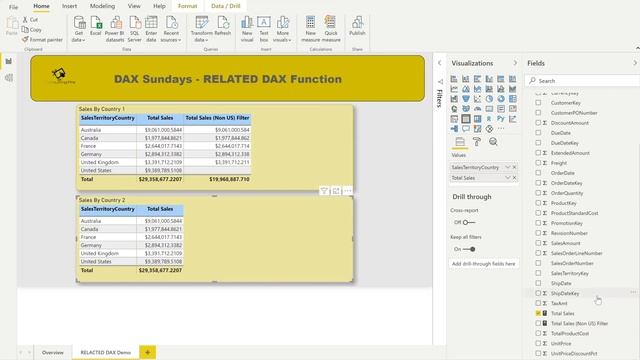This screenshot has width=640, height=360.
Task: Remove SalesTerritoryCountry from Values
Action: point(515,167)
